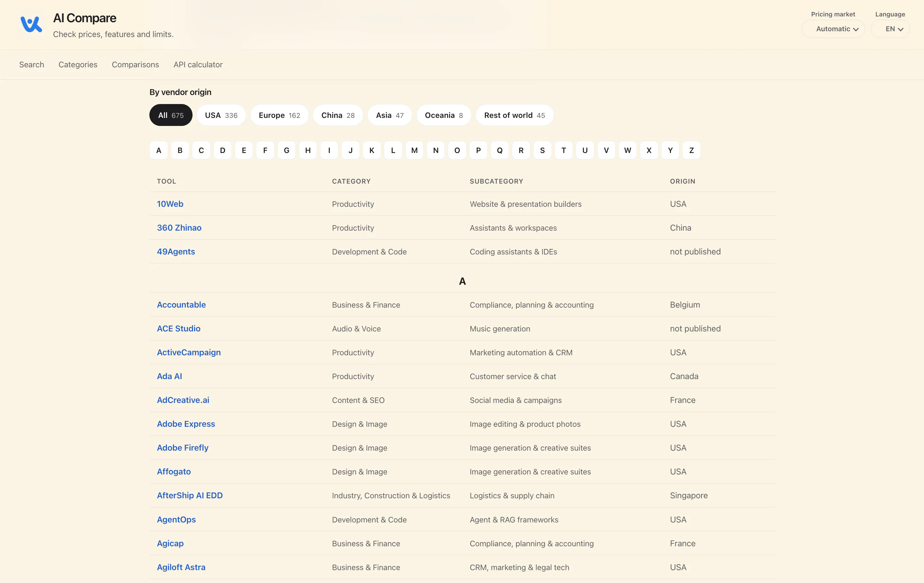Image resolution: width=924 pixels, height=583 pixels.
Task: Open the EN language dropdown
Action: 890,29
